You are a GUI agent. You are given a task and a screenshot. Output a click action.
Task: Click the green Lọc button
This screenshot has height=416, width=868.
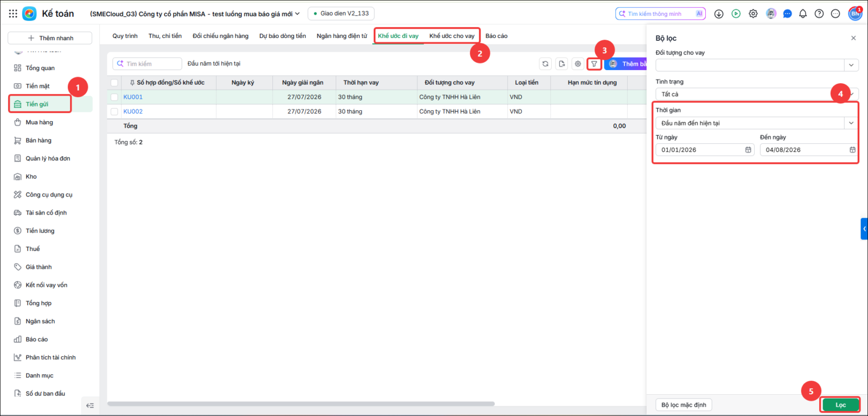[840, 405]
